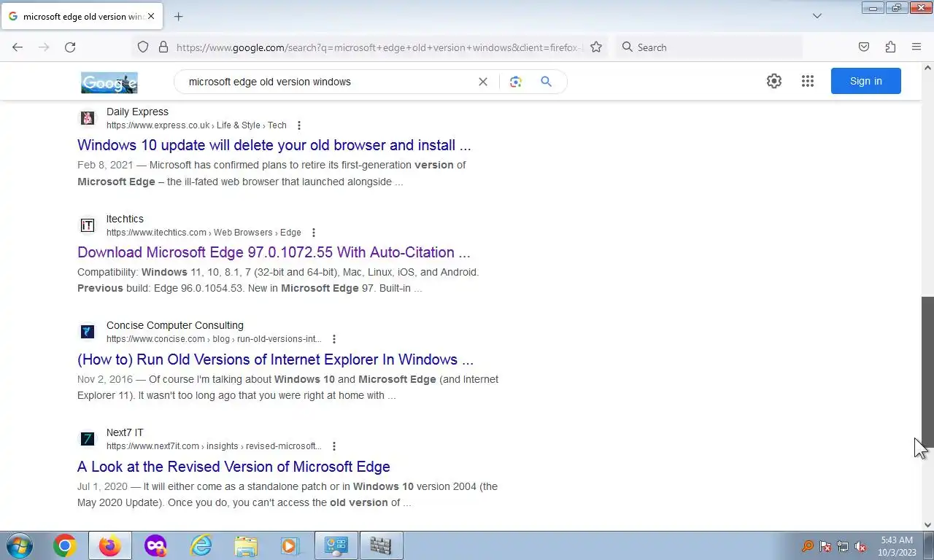934x560 pixels.
Task: Click the muted volume tray icon
Action: pyautogui.click(x=860, y=546)
